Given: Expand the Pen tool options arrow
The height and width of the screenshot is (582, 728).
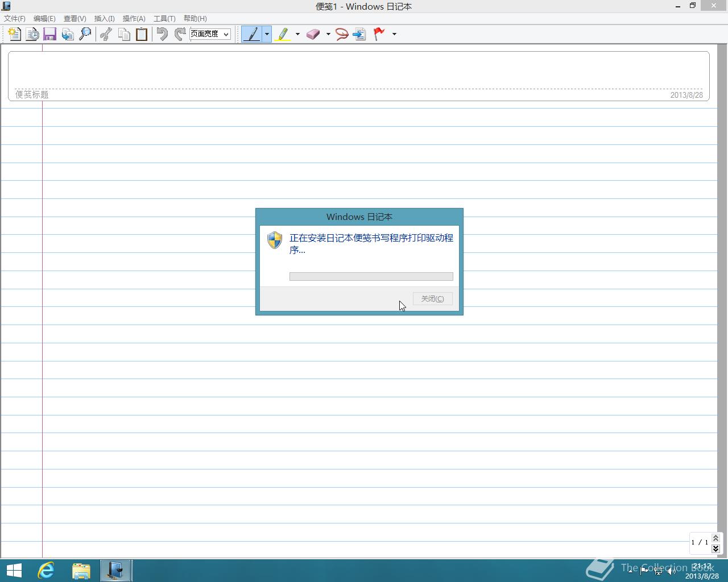Looking at the screenshot, I should pos(267,34).
